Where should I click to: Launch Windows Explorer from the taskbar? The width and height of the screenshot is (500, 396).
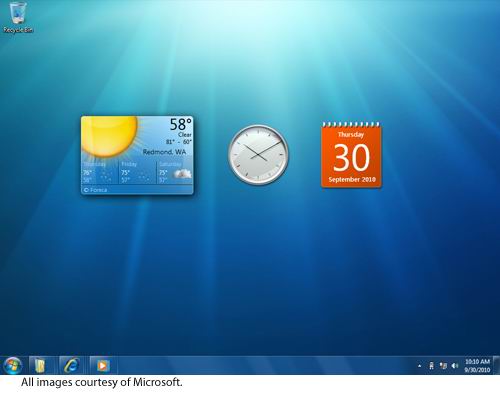[x=40, y=366]
